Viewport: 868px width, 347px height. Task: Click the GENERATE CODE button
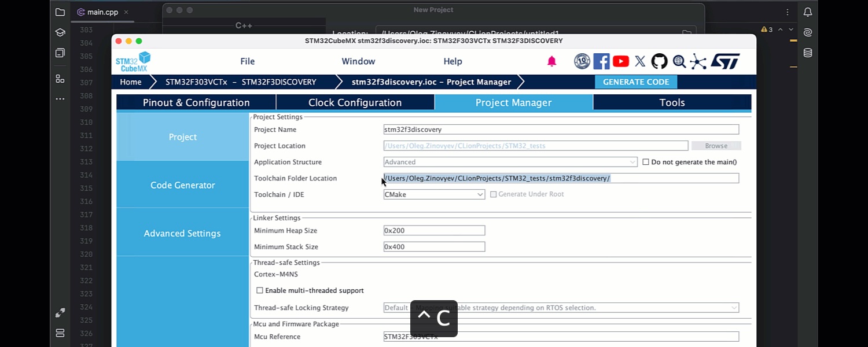[x=636, y=82]
